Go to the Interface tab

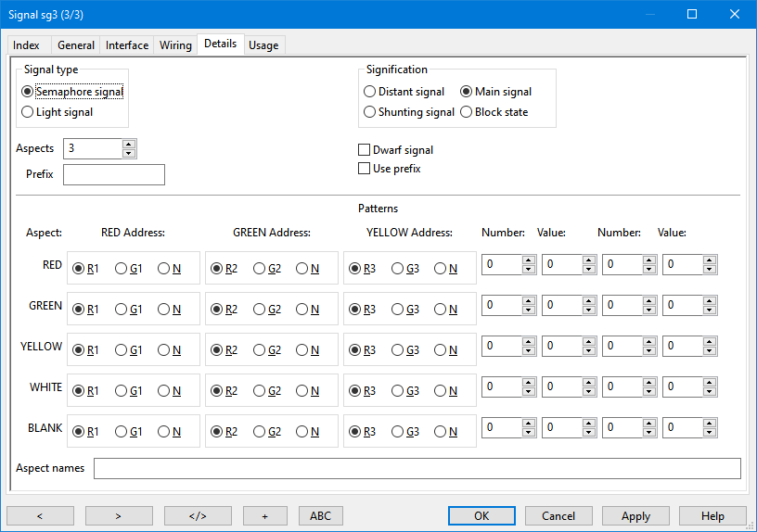(127, 45)
